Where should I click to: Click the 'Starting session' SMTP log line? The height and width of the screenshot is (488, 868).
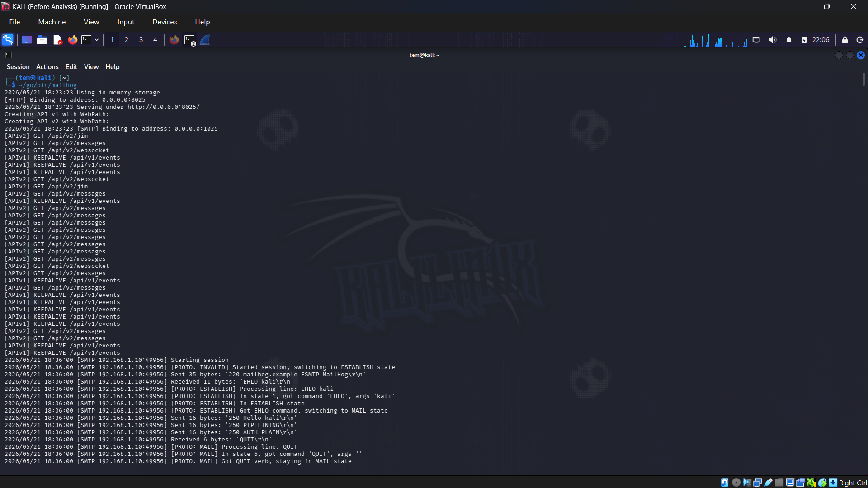[x=117, y=360]
